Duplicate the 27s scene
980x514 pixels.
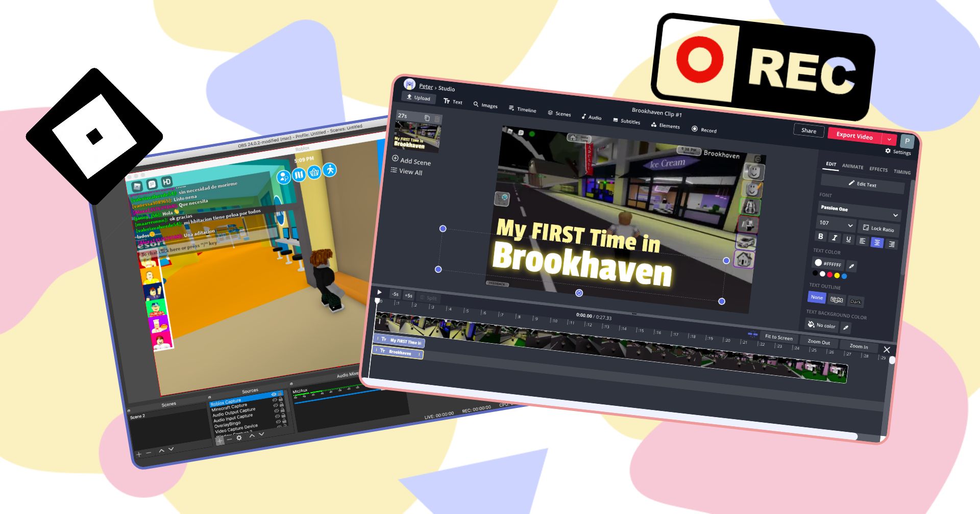point(427,118)
